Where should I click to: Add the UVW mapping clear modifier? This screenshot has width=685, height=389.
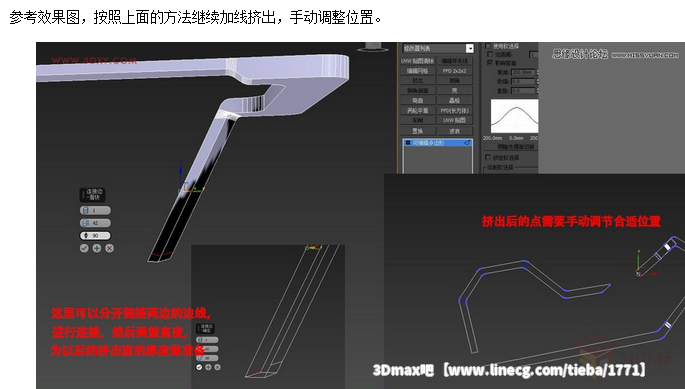coord(418,61)
